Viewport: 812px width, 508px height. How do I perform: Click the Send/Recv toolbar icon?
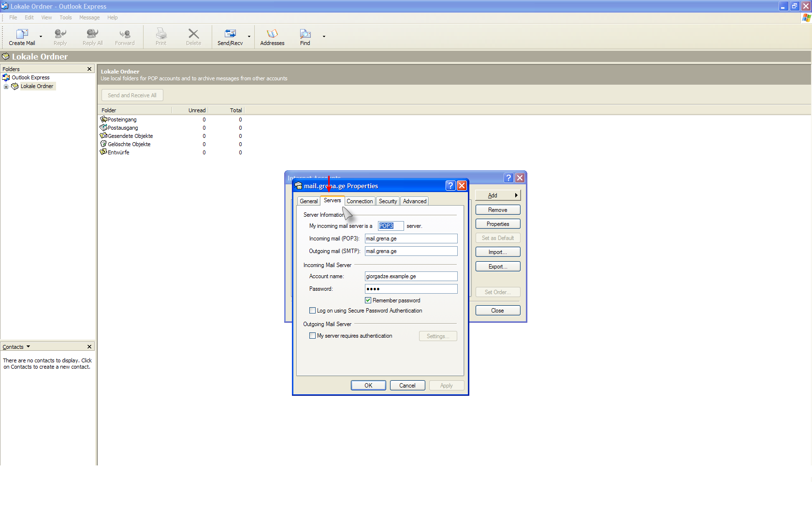coord(230,34)
